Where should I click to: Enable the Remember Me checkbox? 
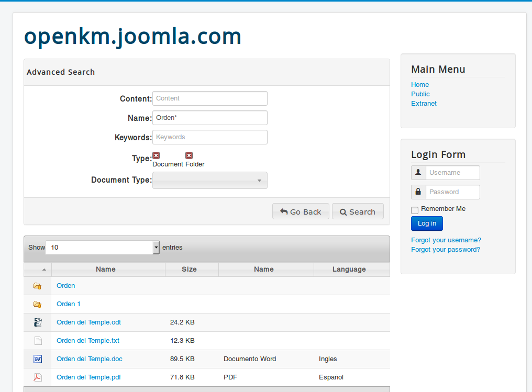coord(415,210)
